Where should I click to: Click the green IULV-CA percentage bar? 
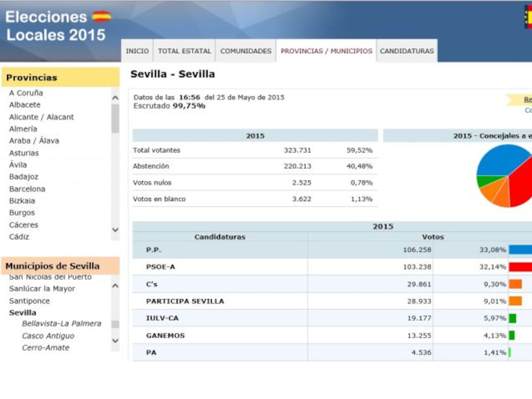click(x=512, y=318)
